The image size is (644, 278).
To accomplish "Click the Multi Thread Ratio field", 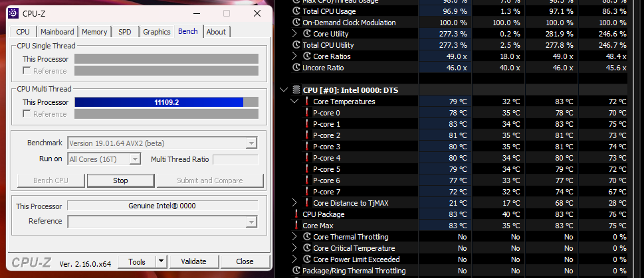I will coord(235,159).
